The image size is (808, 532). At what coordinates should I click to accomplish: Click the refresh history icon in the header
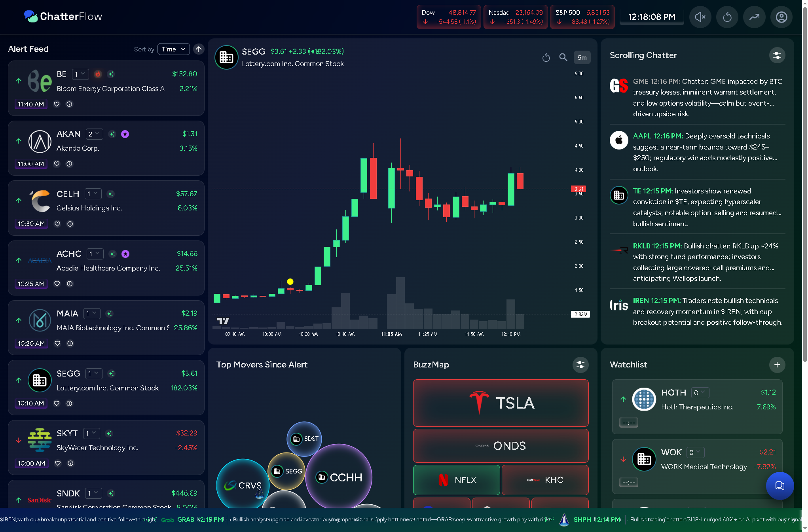(x=727, y=17)
